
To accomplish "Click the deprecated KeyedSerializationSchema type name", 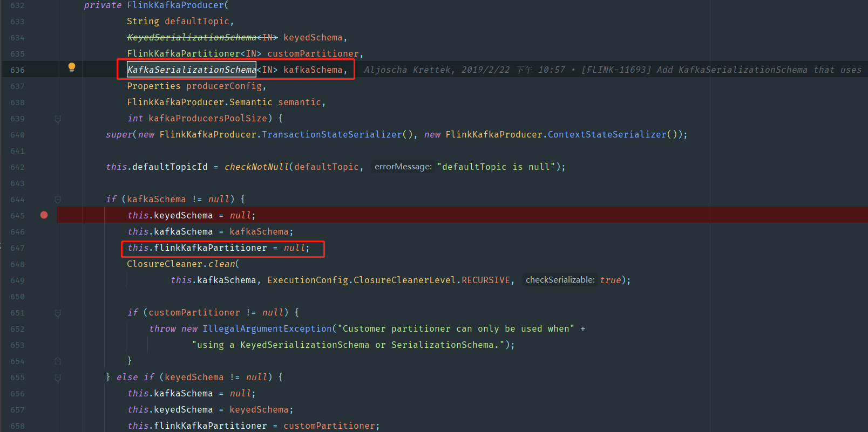I will coord(192,38).
